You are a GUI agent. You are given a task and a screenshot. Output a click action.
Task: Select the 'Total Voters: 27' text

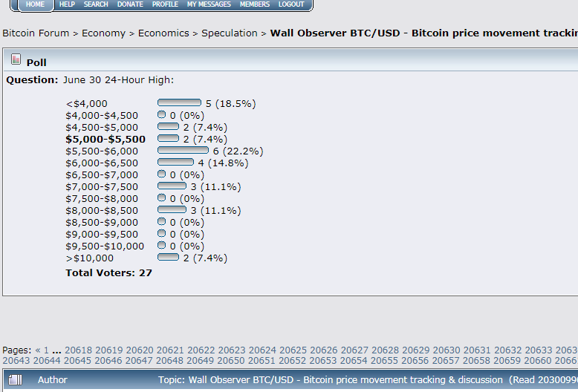[x=108, y=273]
